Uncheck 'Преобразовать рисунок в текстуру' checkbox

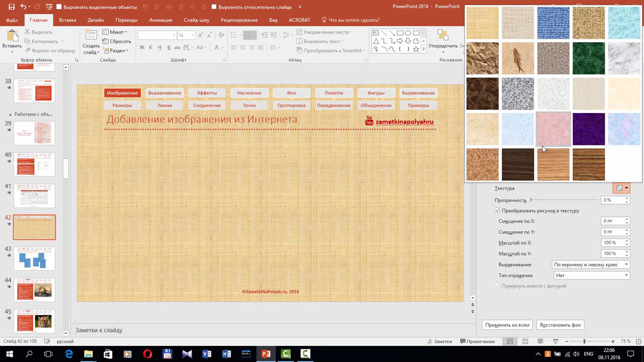(498, 211)
